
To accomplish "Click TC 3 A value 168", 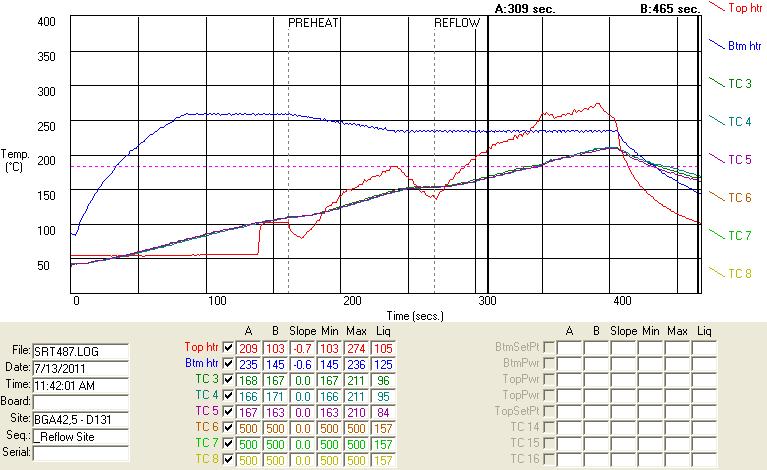I will [x=248, y=380].
